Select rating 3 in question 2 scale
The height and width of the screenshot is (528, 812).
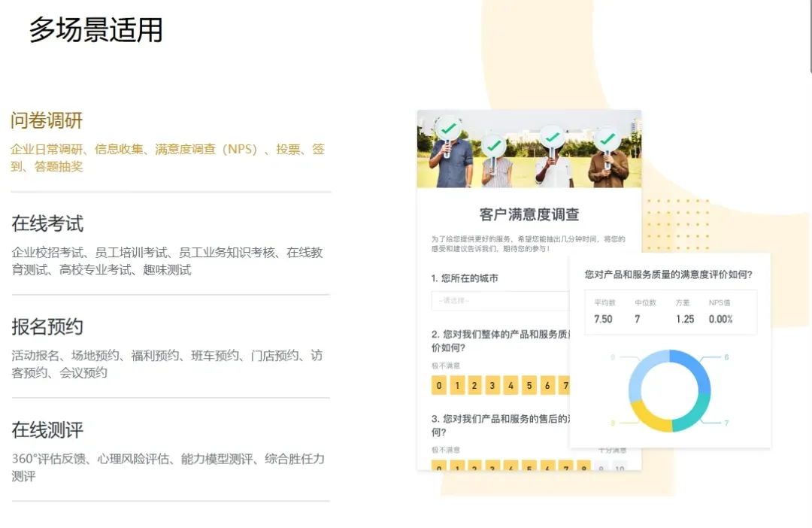click(x=492, y=386)
